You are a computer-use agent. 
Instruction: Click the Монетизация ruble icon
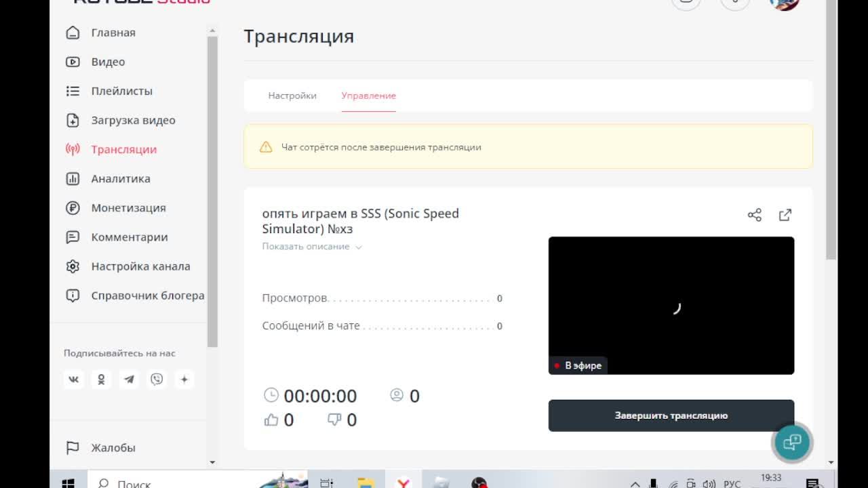tap(73, 208)
